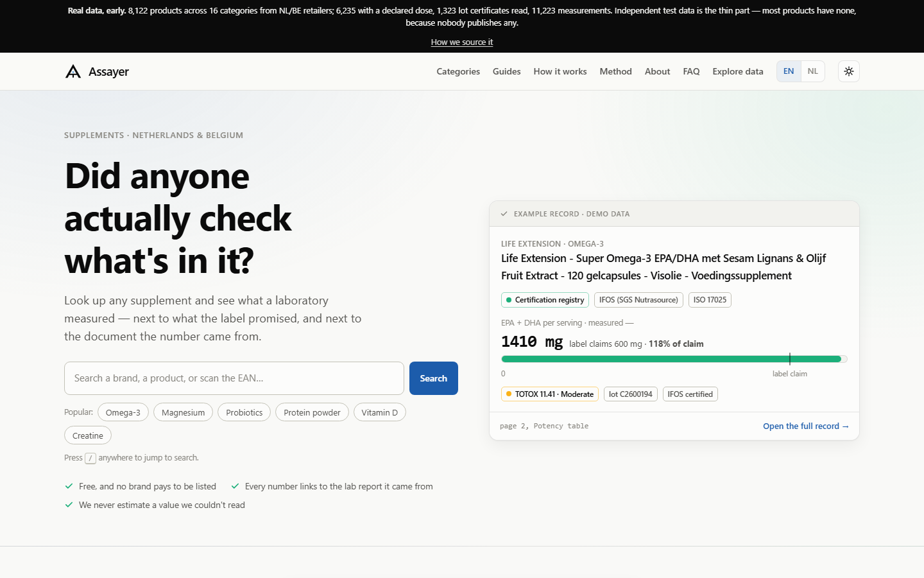
Task: Click the orange dot on TOTOX badge
Action: point(509,394)
